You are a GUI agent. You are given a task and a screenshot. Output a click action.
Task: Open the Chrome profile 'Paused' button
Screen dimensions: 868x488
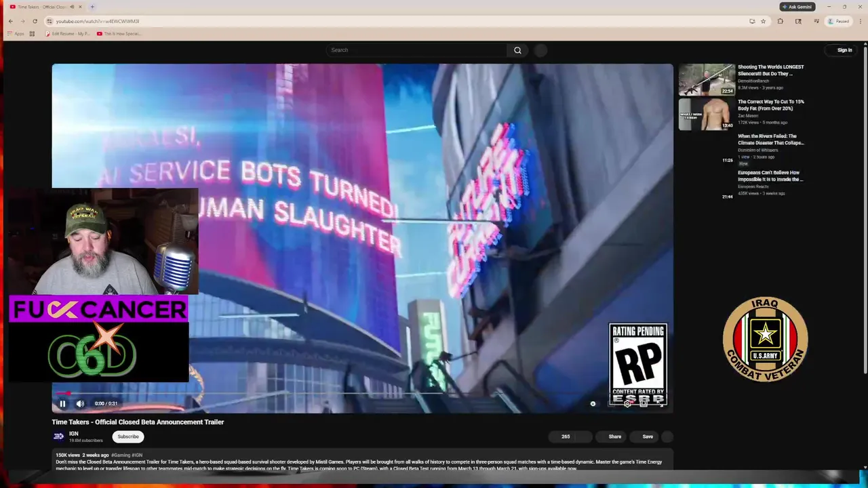(839, 21)
